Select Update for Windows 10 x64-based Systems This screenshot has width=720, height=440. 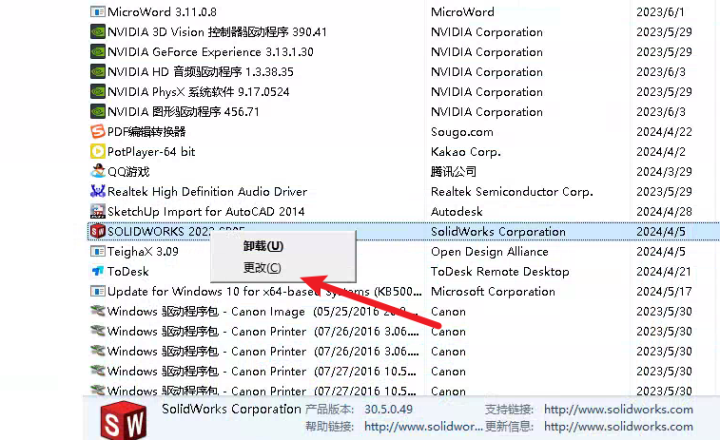(264, 292)
